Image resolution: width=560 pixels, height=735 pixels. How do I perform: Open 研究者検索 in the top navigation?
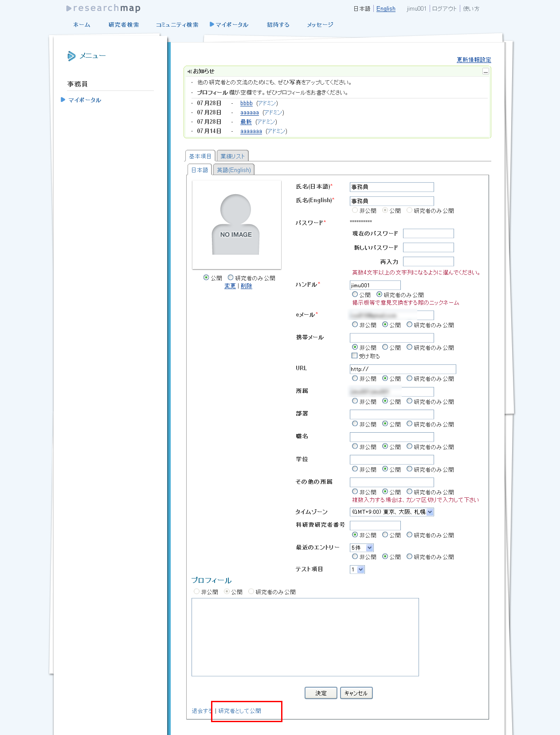(124, 25)
